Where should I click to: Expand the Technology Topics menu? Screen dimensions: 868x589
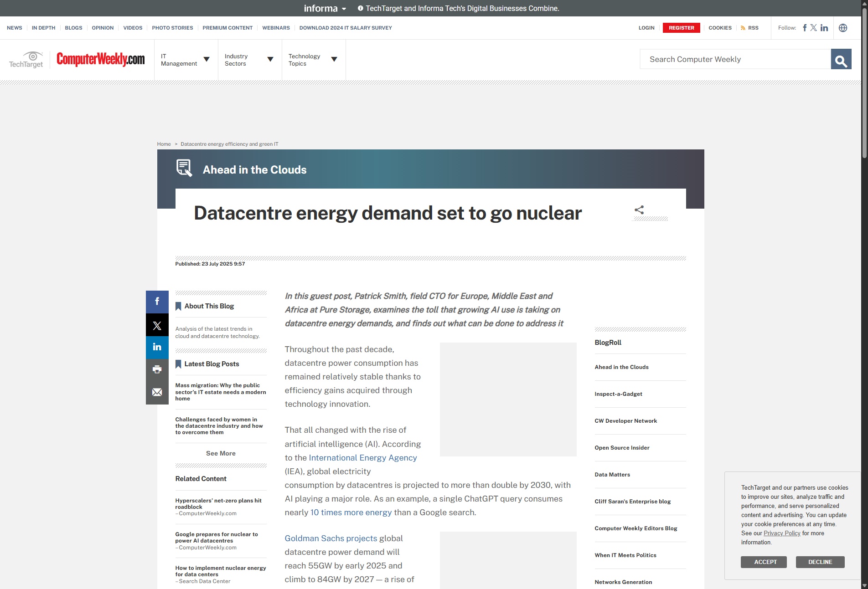[x=313, y=60]
